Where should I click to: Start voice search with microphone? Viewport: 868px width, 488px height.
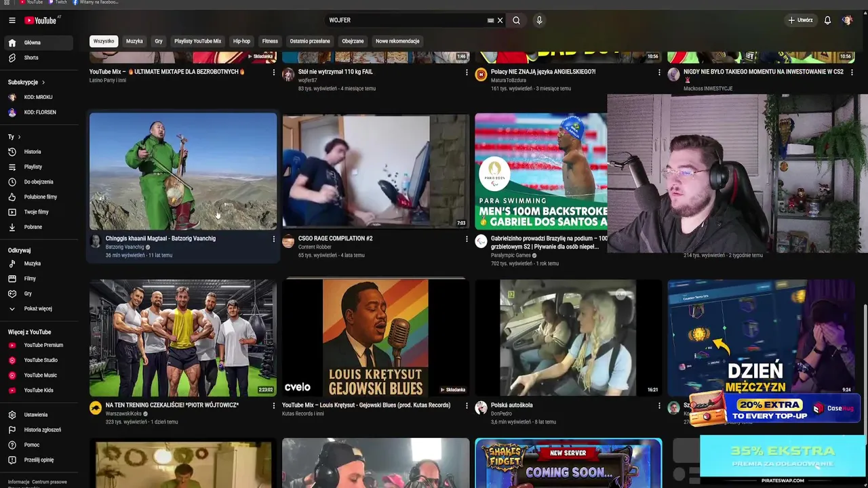(x=539, y=20)
